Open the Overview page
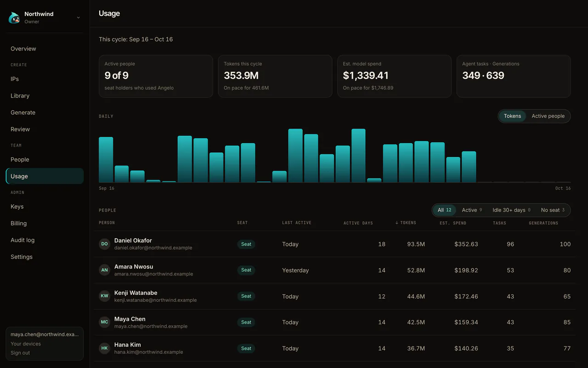 click(x=45, y=49)
